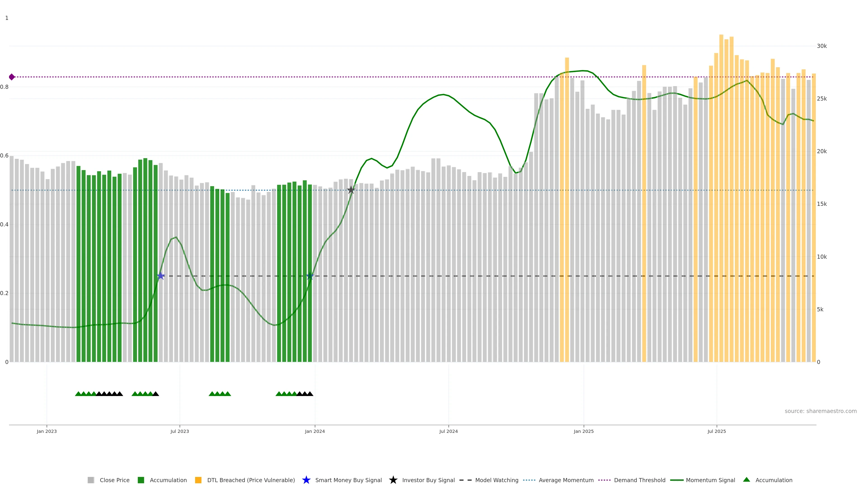Click the blue star icon in legend
Image resolution: width=868 pixels, height=488 pixels.
(x=306, y=480)
